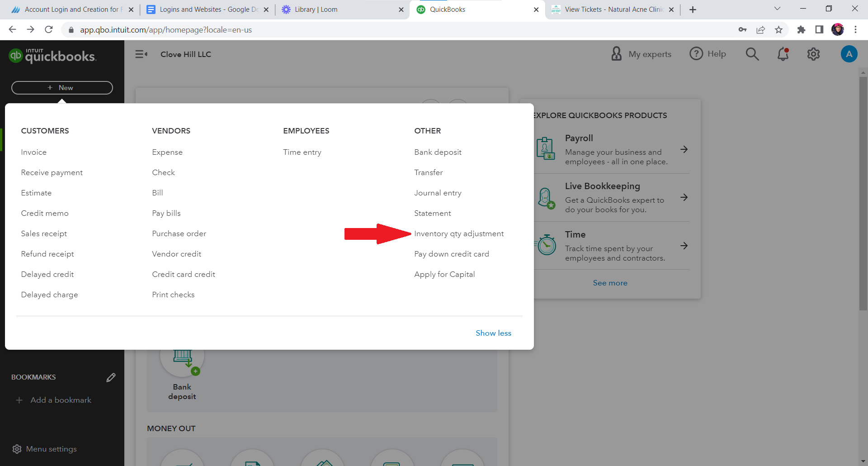Click the address bar URL
Viewport: 868px width, 466px height.
tap(166, 30)
